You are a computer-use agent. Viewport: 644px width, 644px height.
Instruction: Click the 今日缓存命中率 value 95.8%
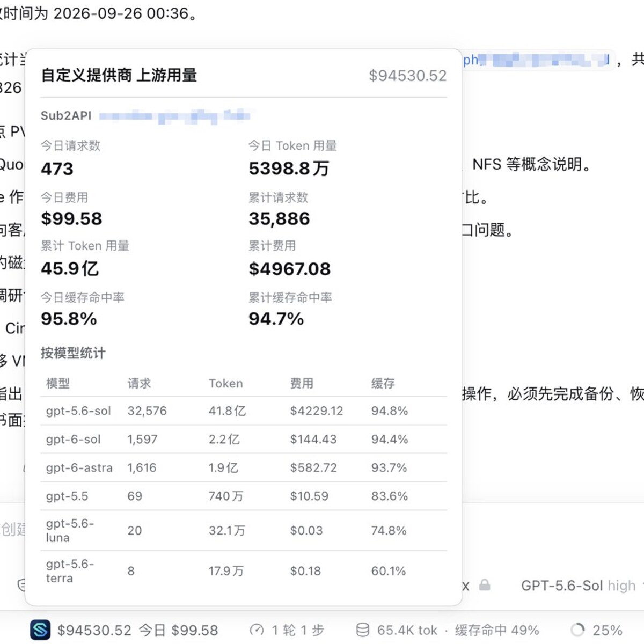point(69,319)
